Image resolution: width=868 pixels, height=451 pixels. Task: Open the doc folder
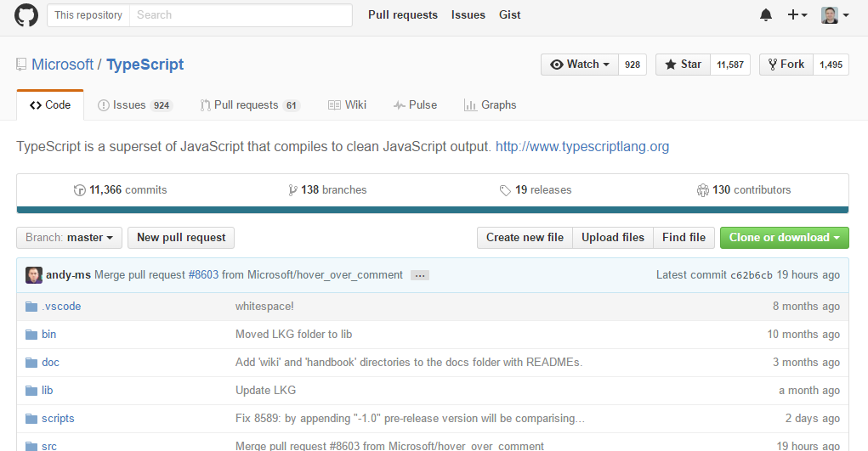(50, 363)
